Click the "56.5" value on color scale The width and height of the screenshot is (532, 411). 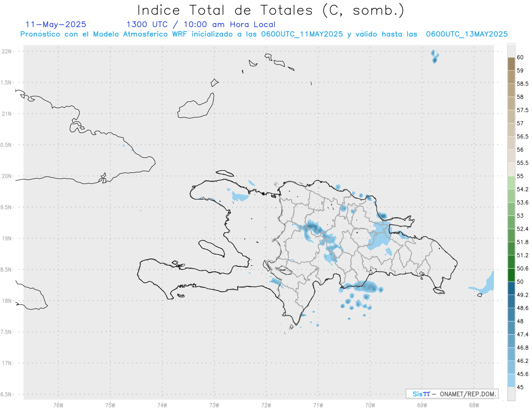[x=522, y=137]
